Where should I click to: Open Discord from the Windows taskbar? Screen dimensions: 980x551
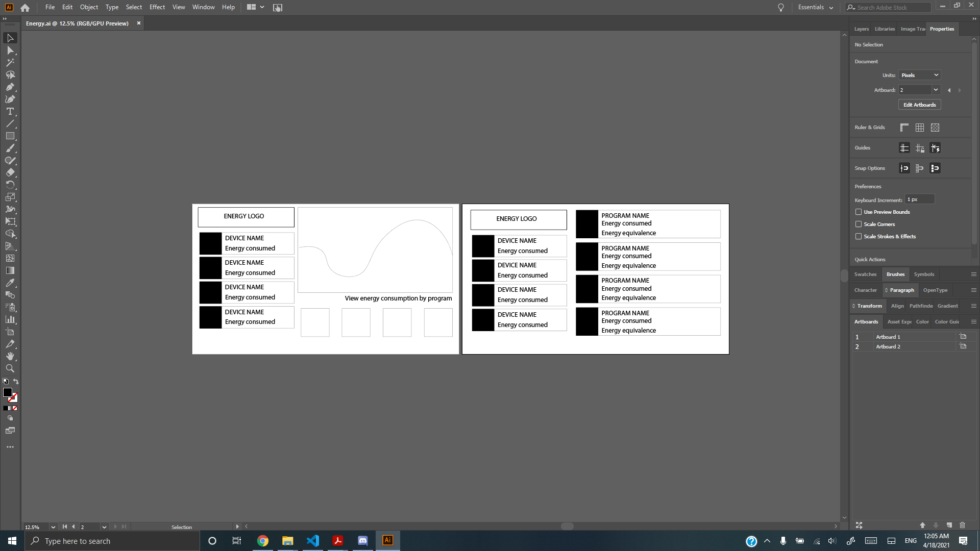pos(362,541)
